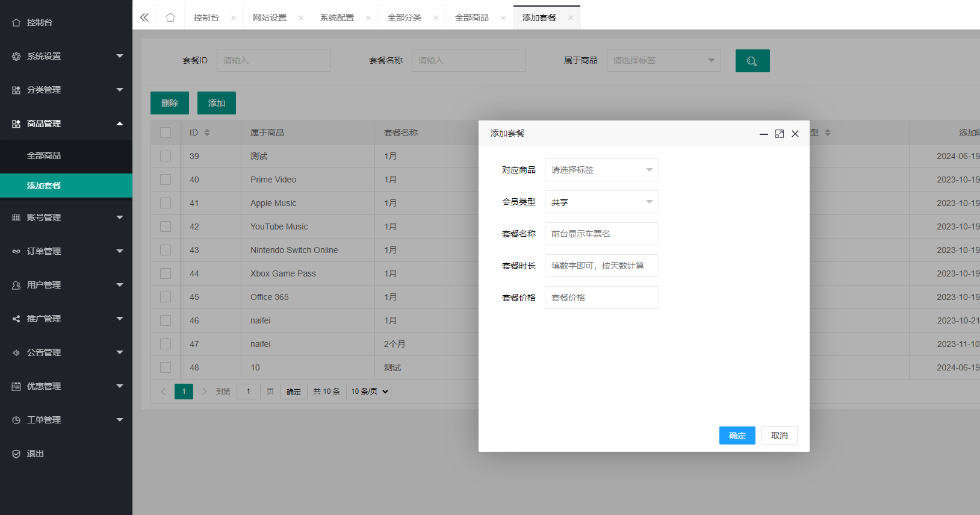Open the 属于商品 filter dropdown
The height and width of the screenshot is (515, 980).
pyautogui.click(x=664, y=60)
